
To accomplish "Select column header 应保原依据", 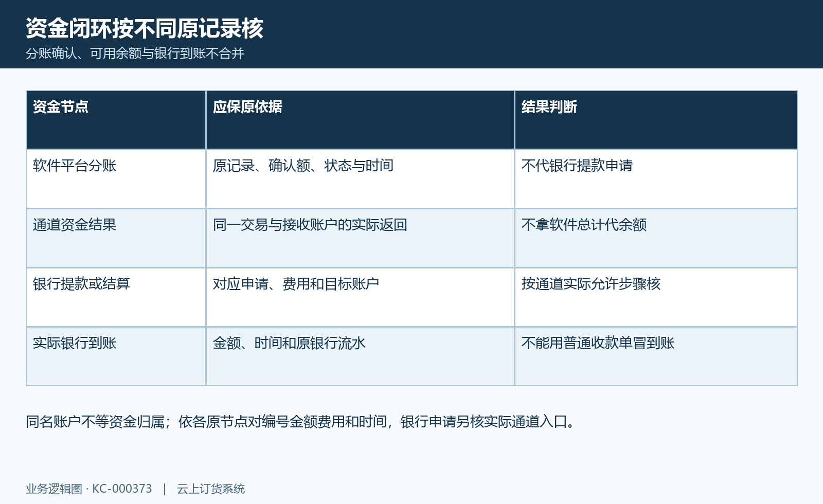I will [x=360, y=120].
